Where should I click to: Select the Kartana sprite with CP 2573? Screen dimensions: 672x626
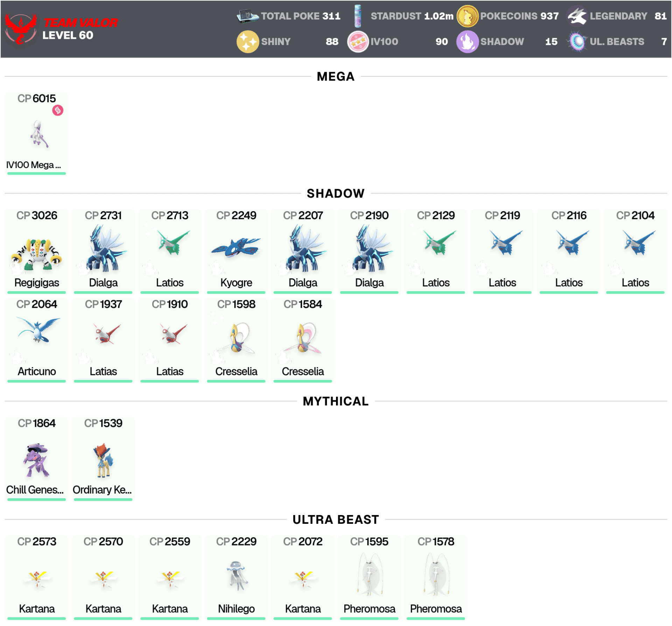pos(37,579)
